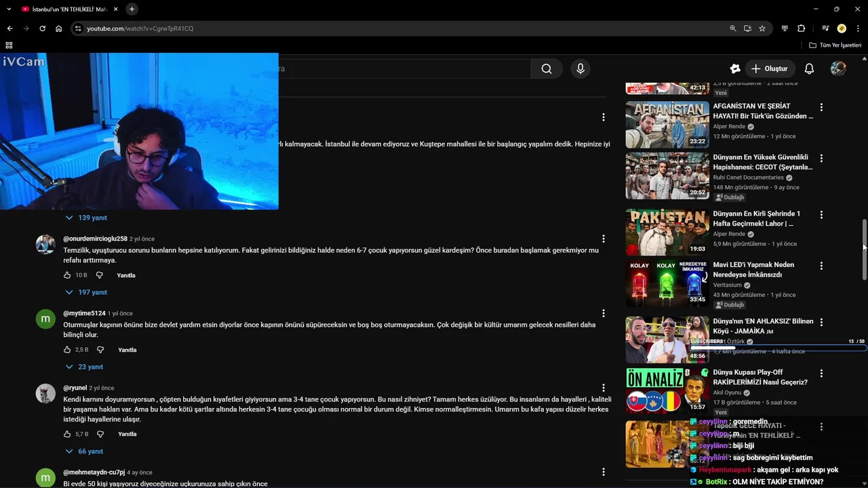The height and width of the screenshot is (488, 868).
Task: Dislike the comment by @ryunel
Action: [x=100, y=434]
